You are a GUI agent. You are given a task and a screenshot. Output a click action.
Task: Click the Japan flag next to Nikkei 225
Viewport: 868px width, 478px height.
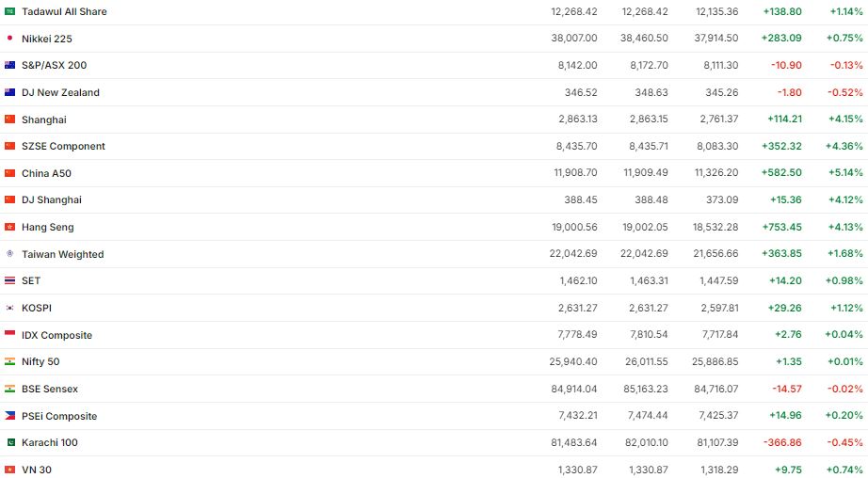tap(9, 39)
